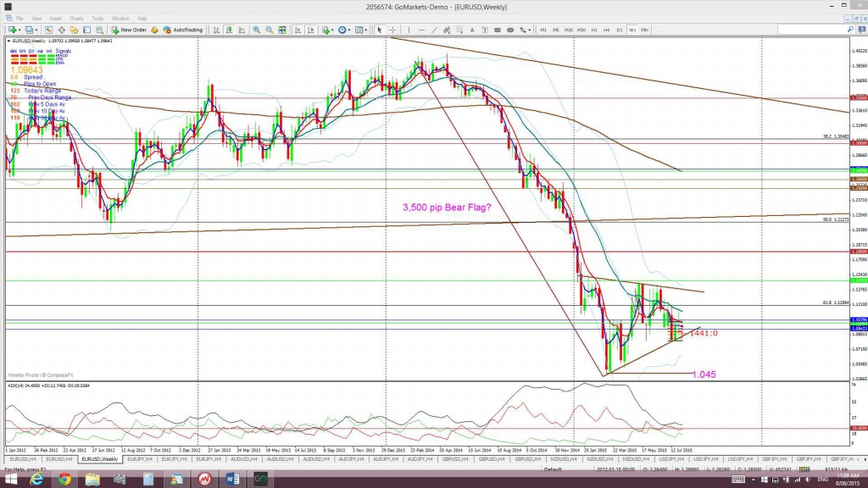Open the Market Watch panel icon
868x488 pixels.
click(x=48, y=30)
